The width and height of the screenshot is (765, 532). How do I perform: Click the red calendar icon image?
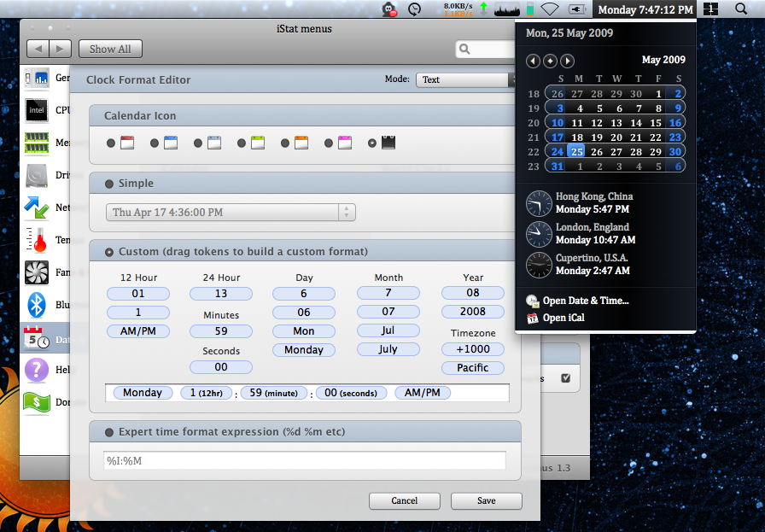[127, 143]
